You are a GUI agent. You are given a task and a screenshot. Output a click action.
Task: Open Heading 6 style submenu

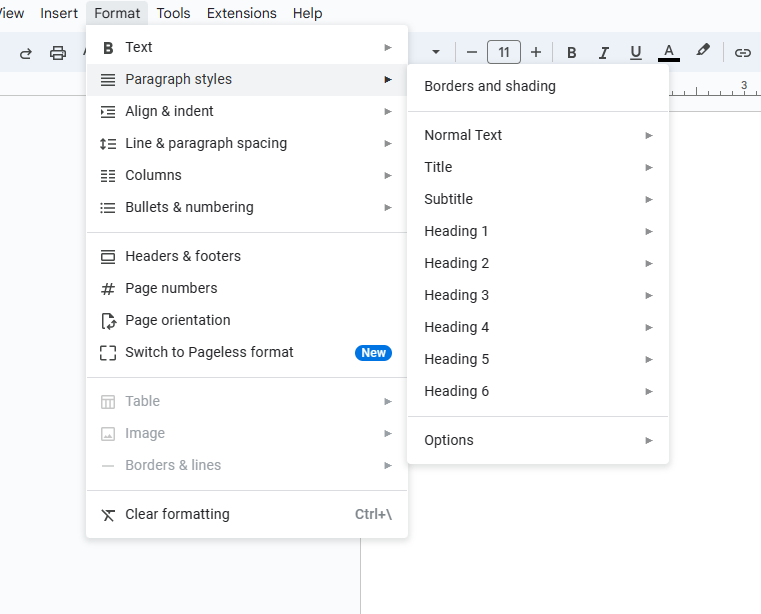538,392
